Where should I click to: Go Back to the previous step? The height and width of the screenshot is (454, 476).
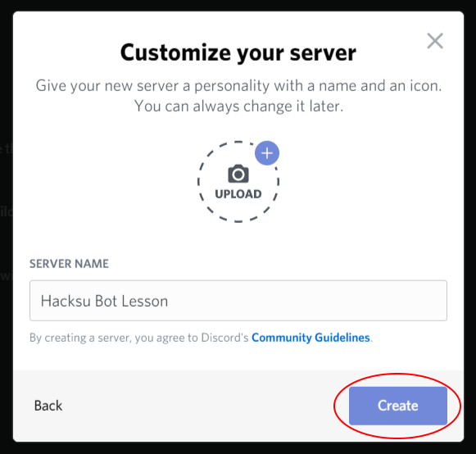point(48,406)
